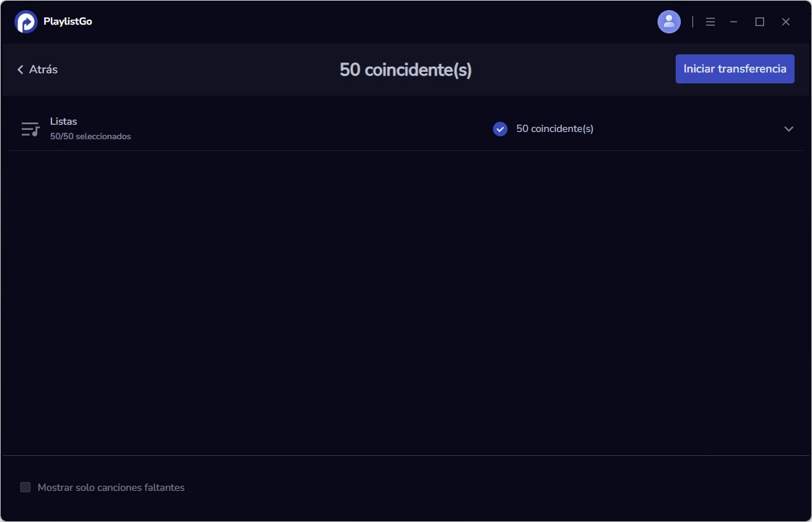Screen dimensions: 812x522
Task: Click the 50/50 seleccionados text
Action: (x=91, y=136)
